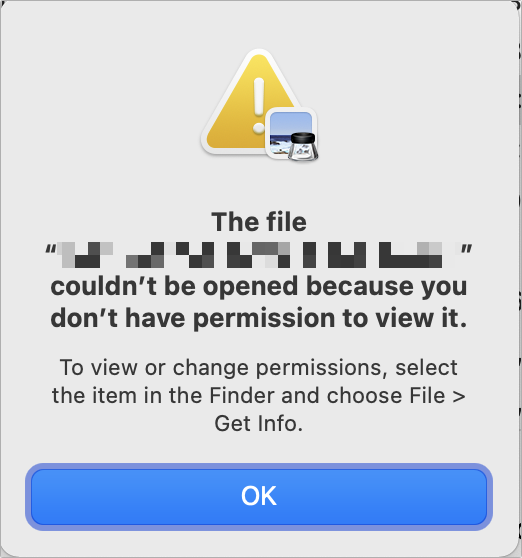522x558 pixels.
Task: Click the opening quotation mark before the filename
Action: pos(51,249)
